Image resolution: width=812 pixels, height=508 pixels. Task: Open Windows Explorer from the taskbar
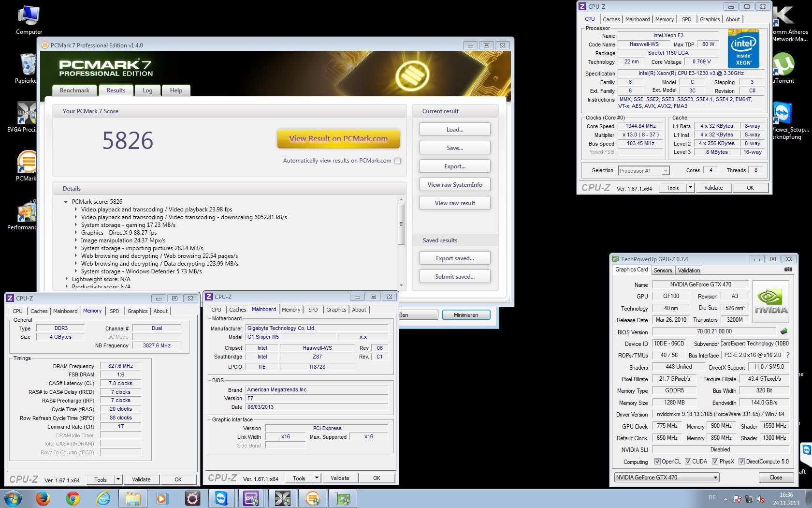click(133, 498)
